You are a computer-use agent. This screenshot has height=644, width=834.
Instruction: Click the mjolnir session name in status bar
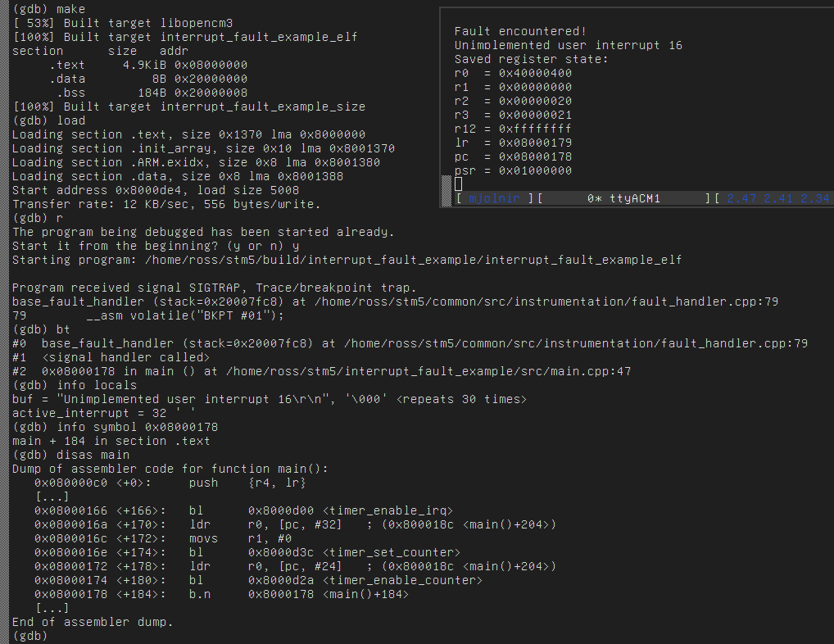pyautogui.click(x=494, y=198)
